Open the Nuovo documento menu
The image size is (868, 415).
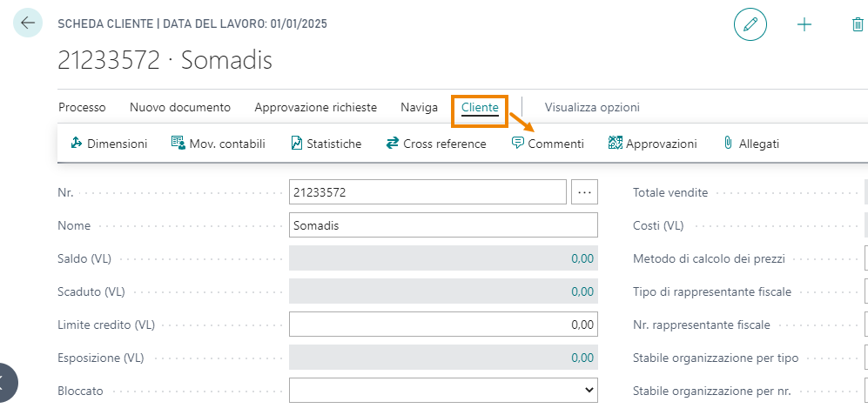pos(180,107)
